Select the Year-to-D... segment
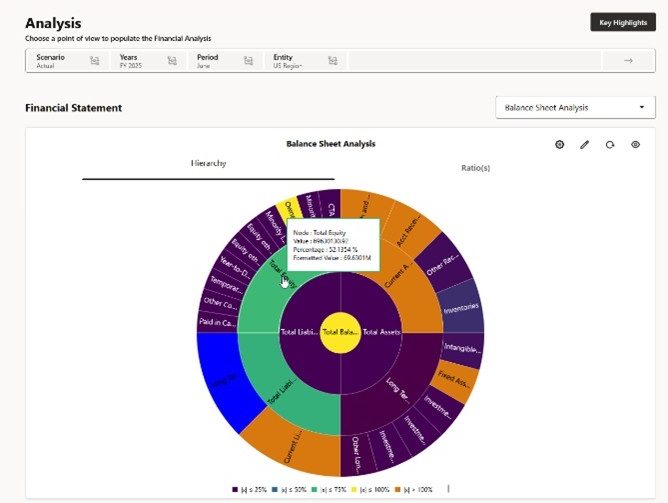 [235, 268]
